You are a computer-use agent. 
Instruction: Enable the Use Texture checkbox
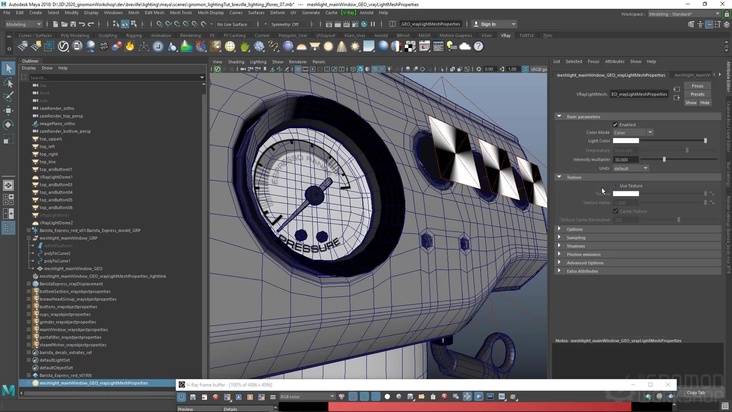(x=617, y=185)
